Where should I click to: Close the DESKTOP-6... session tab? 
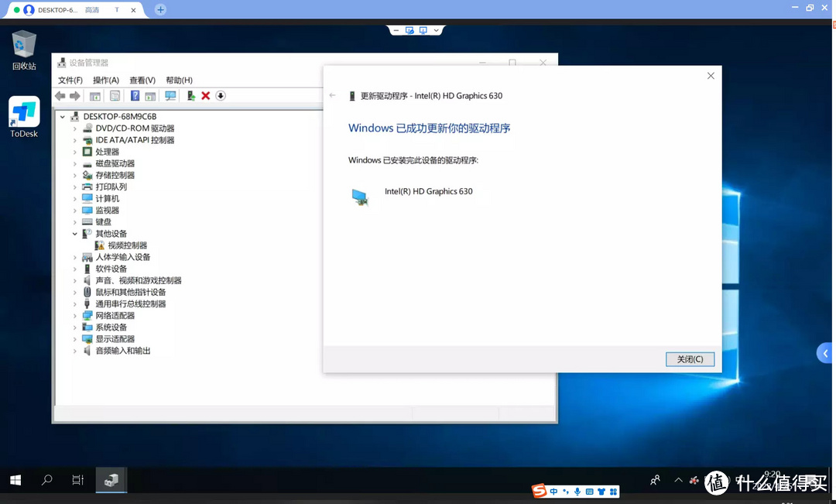pyautogui.click(x=133, y=10)
